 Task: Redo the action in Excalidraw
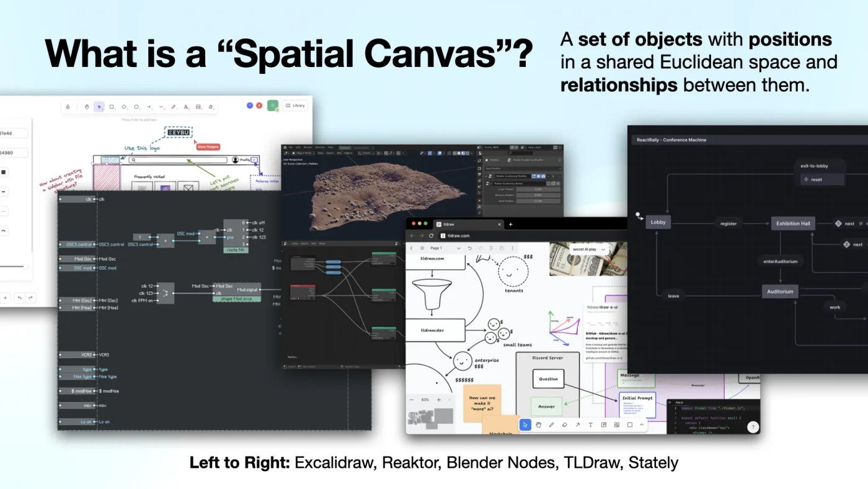click(x=31, y=298)
